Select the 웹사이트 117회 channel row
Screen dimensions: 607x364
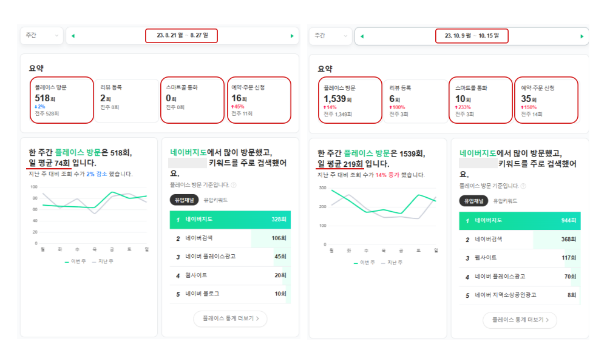click(520, 258)
